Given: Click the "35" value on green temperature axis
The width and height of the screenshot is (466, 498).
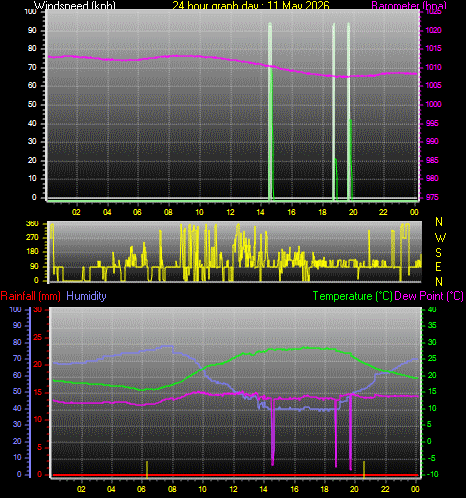Looking at the screenshot, I should (432, 325).
